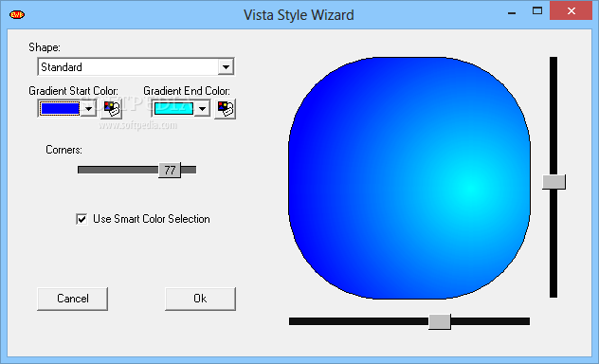Screen dimensions: 599x364
Task: Select the blue Gradient Start Color swatch
Action: (60, 109)
